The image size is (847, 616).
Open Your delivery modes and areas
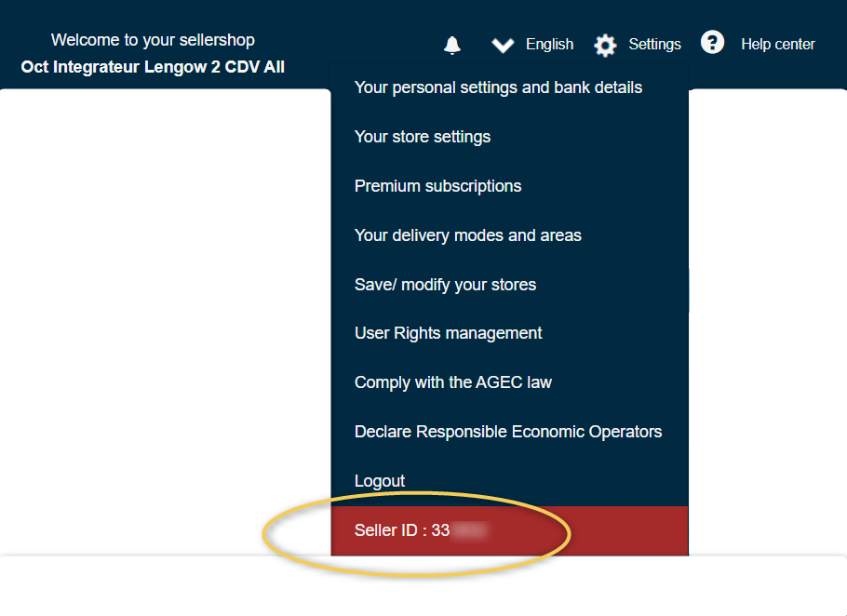pyautogui.click(x=467, y=235)
